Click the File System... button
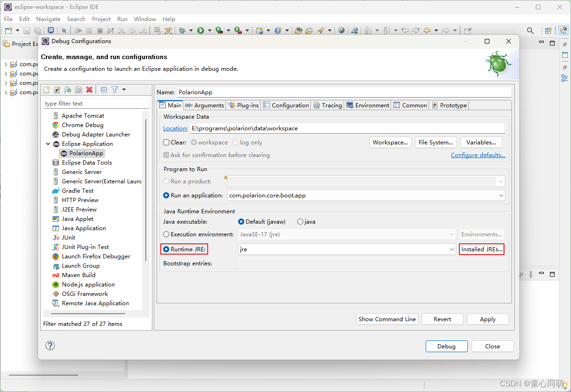571x392 pixels. coord(436,142)
